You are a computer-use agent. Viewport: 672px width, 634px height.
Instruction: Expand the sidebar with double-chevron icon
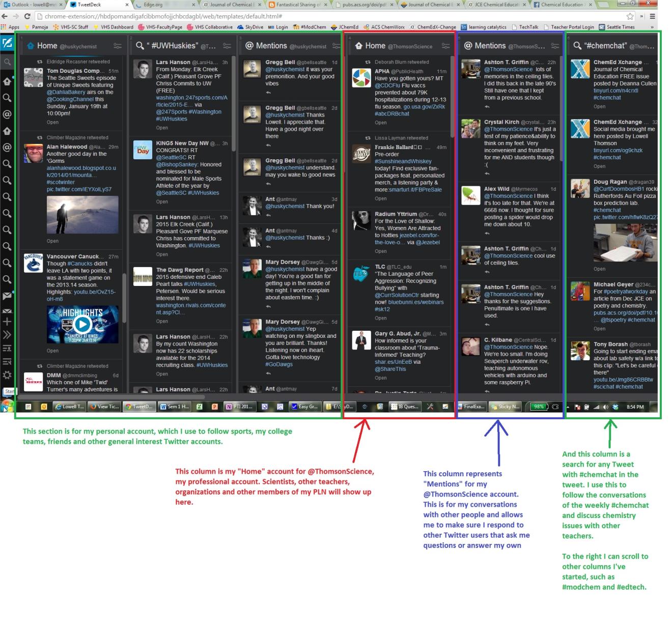7,335
